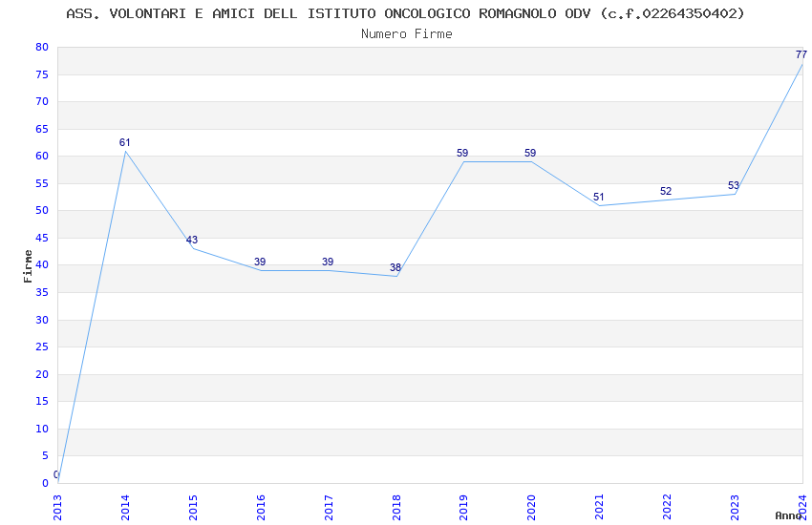Click the y-axis tick value 35

(x=42, y=293)
